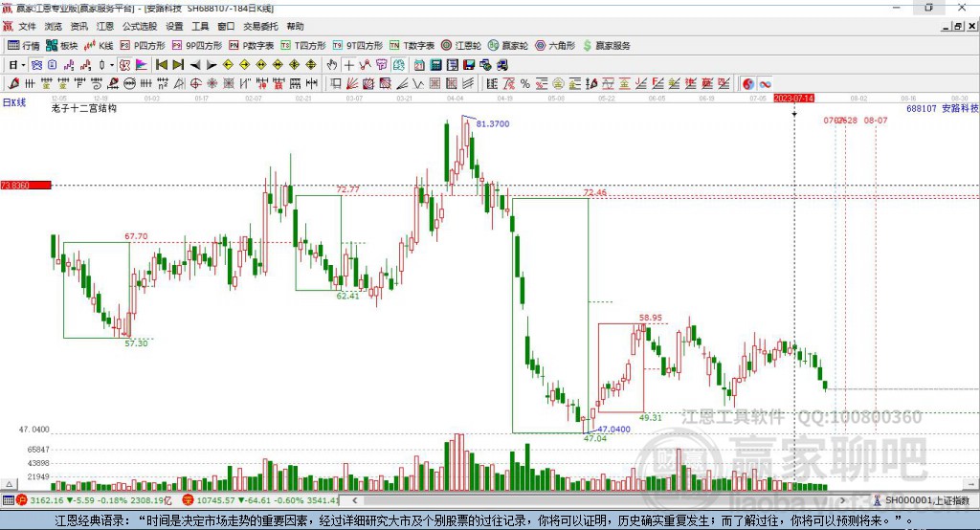This screenshot has width=980, height=530.
Task: Click 老子十二宫结构 structure label
Action: click(x=84, y=108)
